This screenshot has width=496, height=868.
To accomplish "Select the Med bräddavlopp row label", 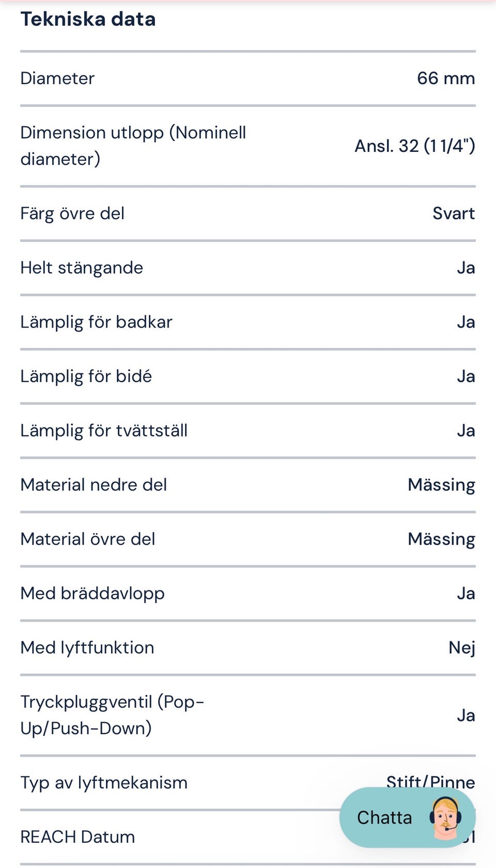I will tap(92, 593).
